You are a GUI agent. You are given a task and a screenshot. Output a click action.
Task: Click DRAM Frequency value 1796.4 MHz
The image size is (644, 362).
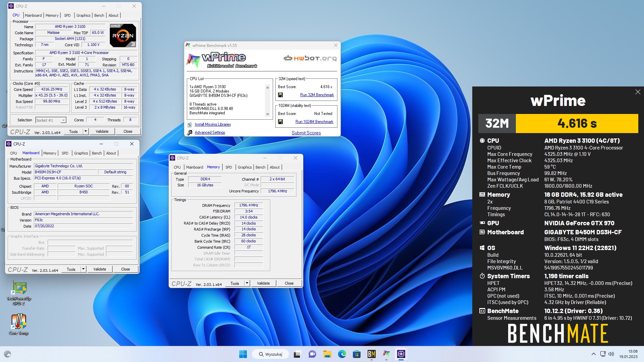pos(249,205)
